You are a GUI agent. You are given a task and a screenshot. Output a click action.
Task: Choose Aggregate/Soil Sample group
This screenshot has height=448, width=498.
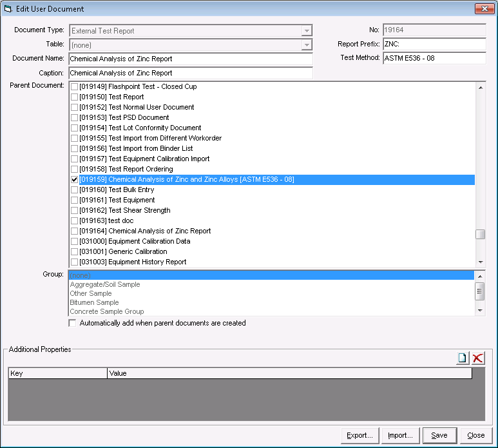104,284
